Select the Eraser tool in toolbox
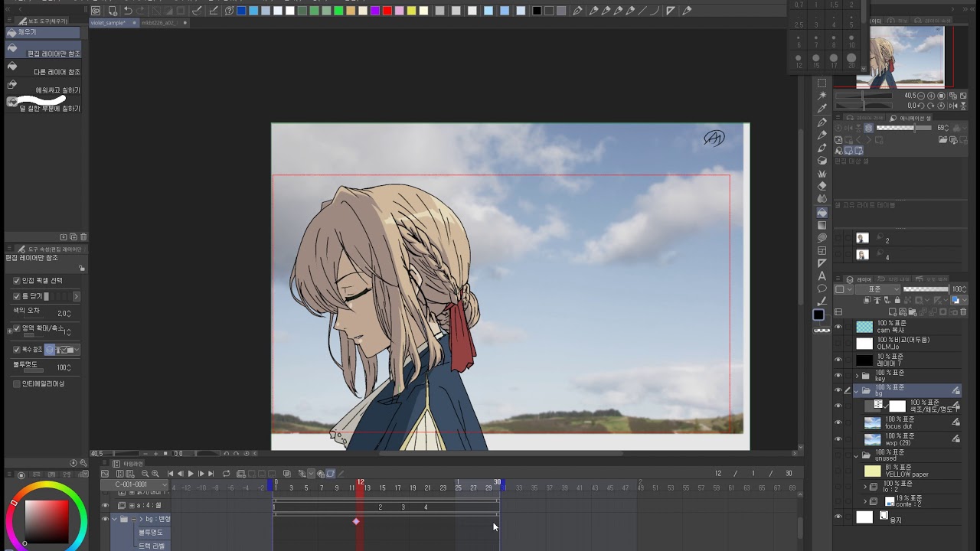The height and width of the screenshot is (551, 980). [822, 186]
